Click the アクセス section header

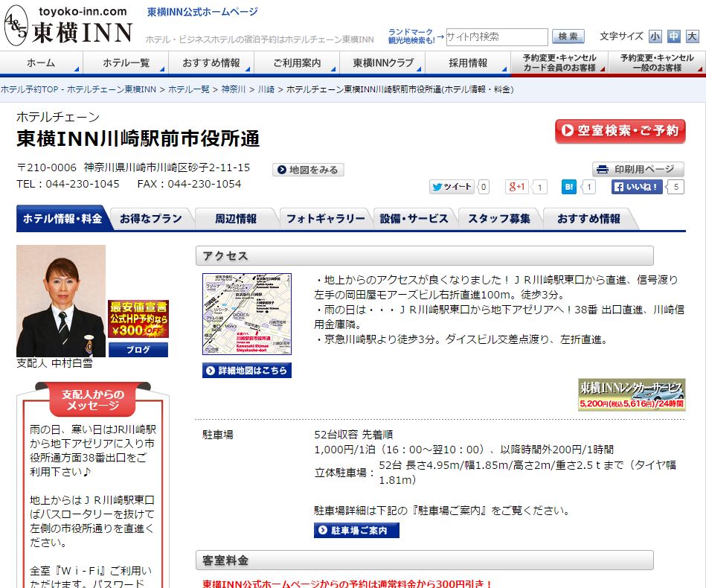coord(425,256)
